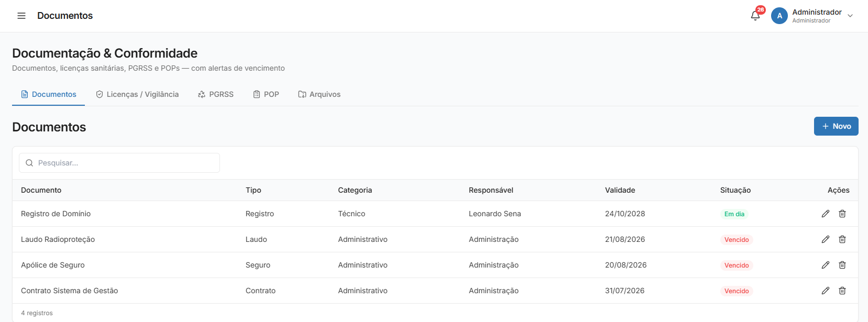The height and width of the screenshot is (322, 868).
Task: Click the Seguro type cell
Action: 258,265
